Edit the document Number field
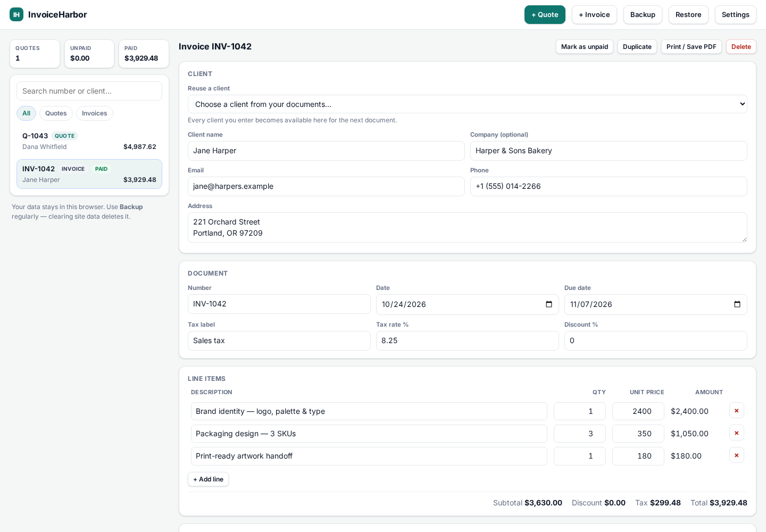Image resolution: width=766 pixels, height=532 pixels. pyautogui.click(x=279, y=304)
